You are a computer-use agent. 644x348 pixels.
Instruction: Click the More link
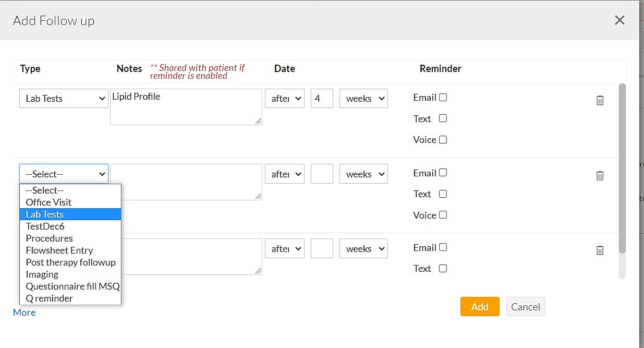click(x=25, y=313)
